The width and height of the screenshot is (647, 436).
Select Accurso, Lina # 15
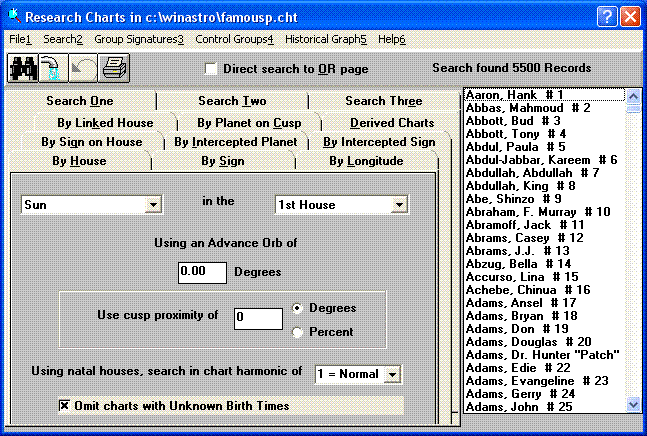(544, 277)
